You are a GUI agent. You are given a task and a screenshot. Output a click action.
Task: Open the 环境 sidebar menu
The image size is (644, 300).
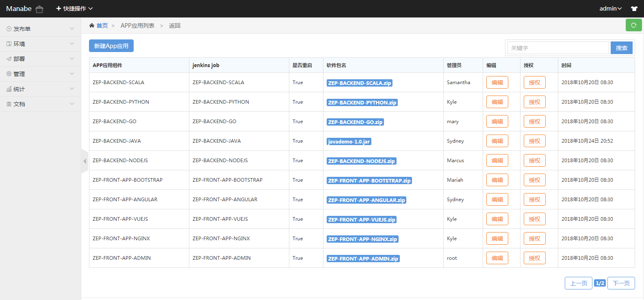tap(40, 44)
